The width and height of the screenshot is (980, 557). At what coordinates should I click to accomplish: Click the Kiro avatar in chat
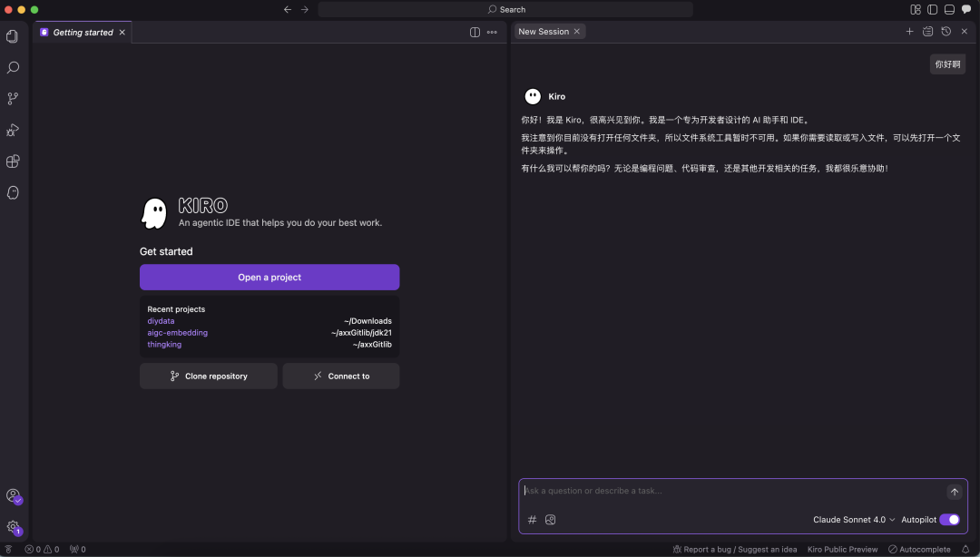click(533, 96)
